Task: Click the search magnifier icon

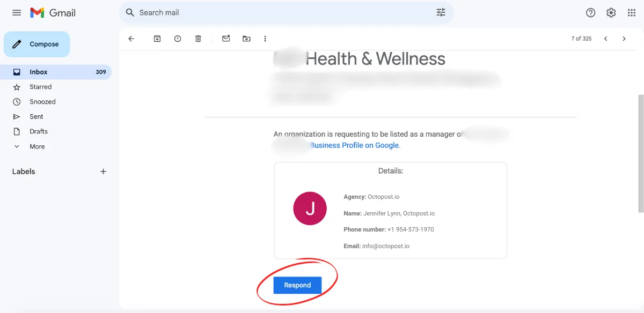Action: pos(130,12)
